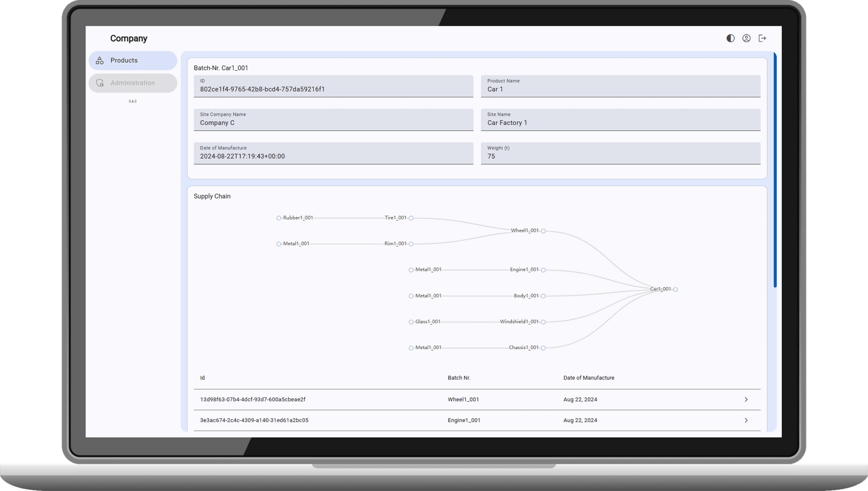Select the Products shapes icon in sidebar
The height and width of the screenshot is (491, 868).
tap(99, 60)
